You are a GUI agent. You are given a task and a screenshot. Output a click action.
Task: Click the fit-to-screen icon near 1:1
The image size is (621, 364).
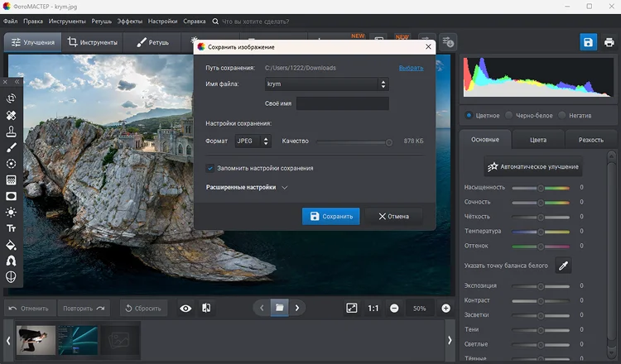click(x=352, y=308)
